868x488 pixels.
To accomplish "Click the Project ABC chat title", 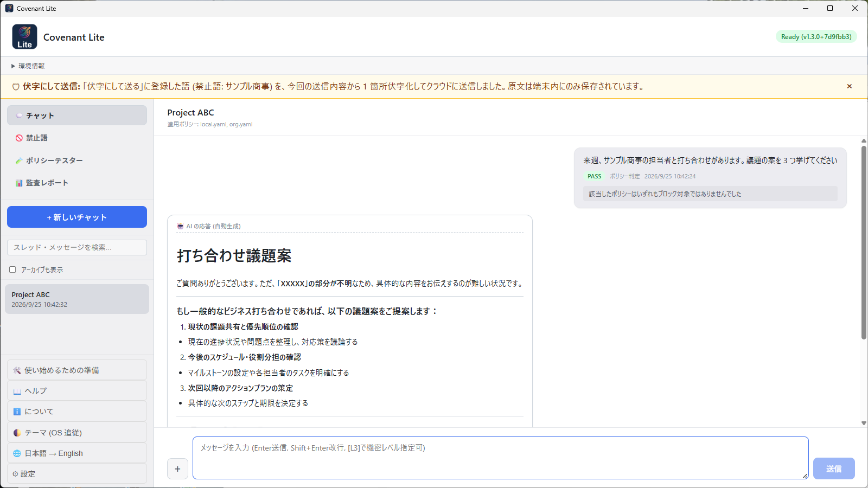I will point(190,112).
